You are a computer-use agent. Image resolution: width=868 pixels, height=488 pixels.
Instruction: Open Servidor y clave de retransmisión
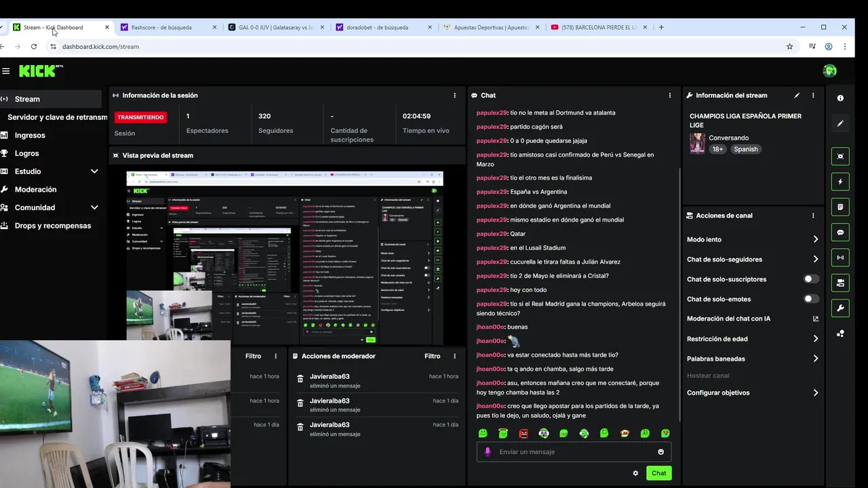(54, 117)
